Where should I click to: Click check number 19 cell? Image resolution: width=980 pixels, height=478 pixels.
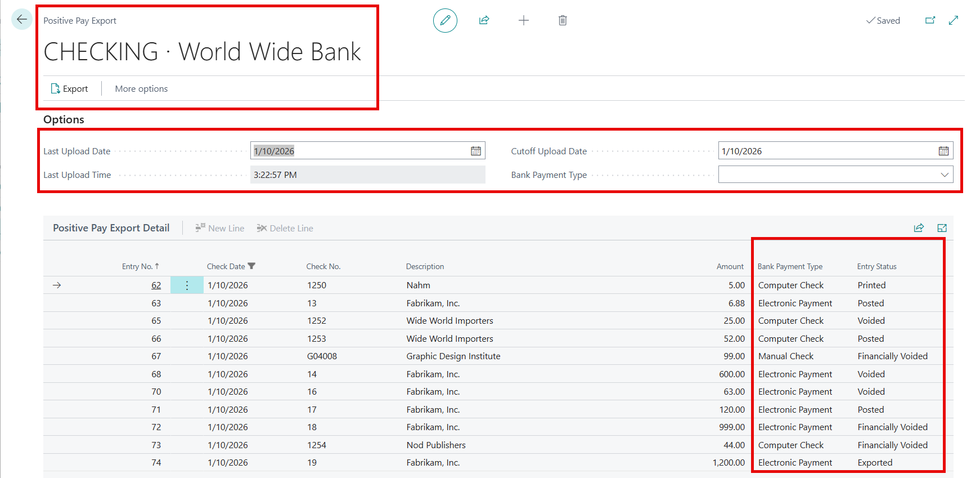(x=312, y=462)
